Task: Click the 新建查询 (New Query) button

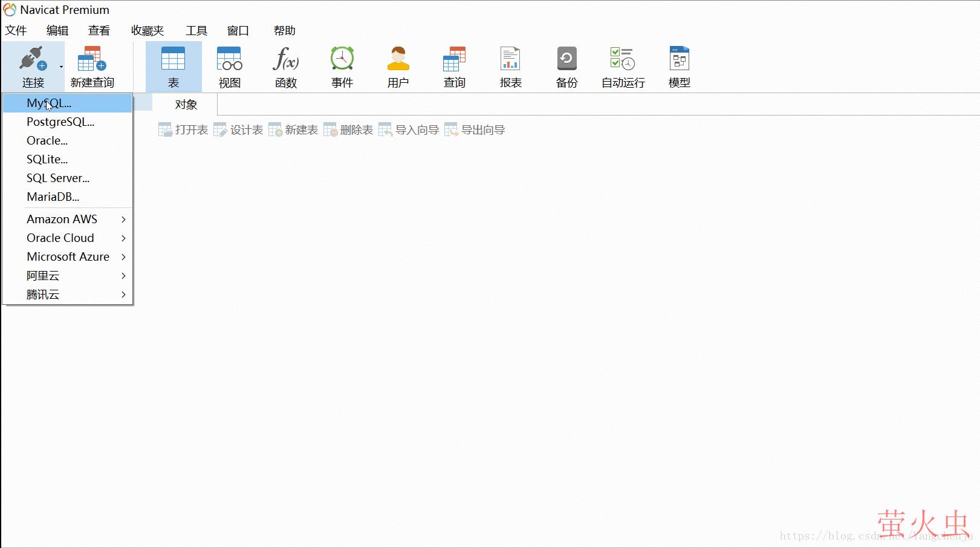Action: (92, 65)
